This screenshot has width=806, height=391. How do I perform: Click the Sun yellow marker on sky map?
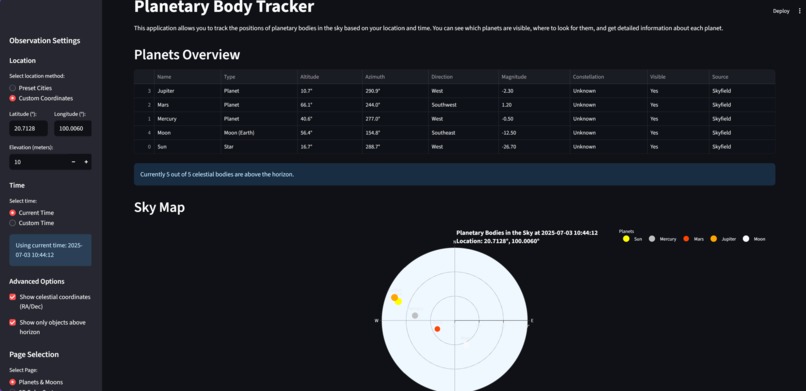pyautogui.click(x=398, y=302)
